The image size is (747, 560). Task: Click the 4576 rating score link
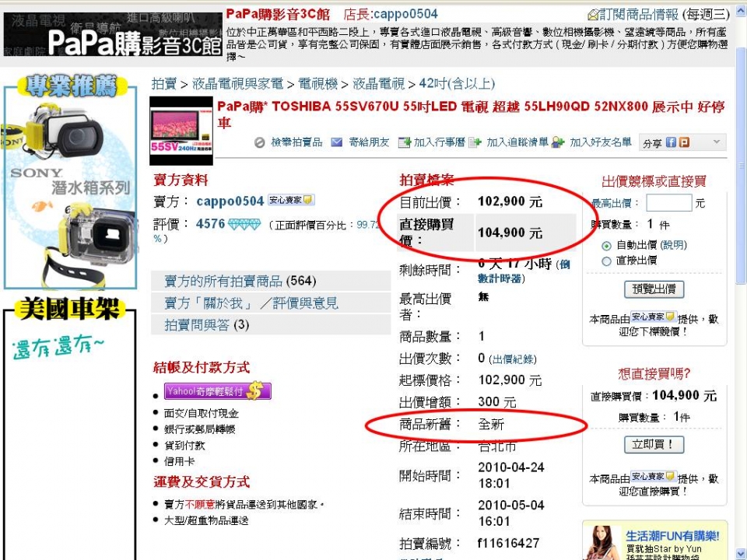click(x=210, y=223)
